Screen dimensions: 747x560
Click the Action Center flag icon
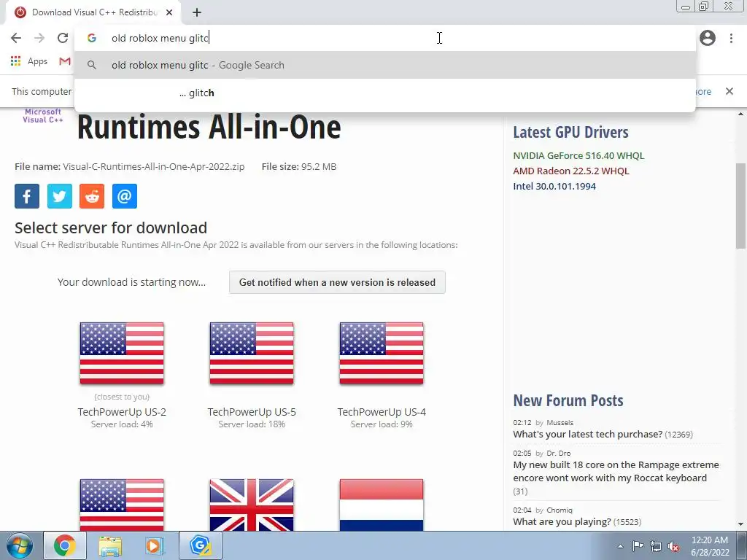point(638,546)
